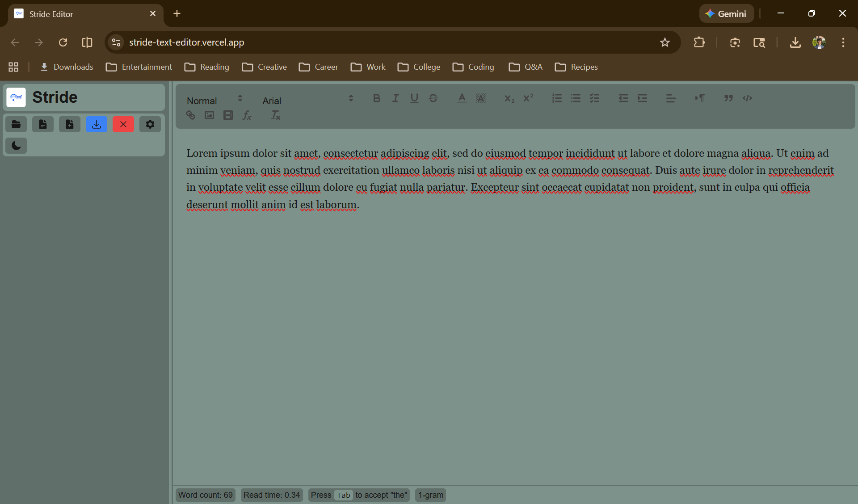Open the Work bookmark folder
The width and height of the screenshot is (858, 504).
click(368, 67)
